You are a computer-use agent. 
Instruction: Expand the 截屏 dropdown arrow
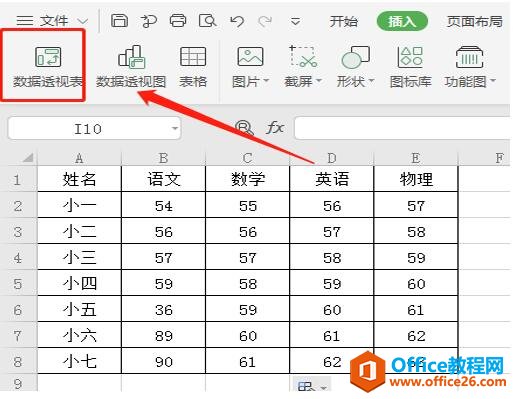coord(318,81)
